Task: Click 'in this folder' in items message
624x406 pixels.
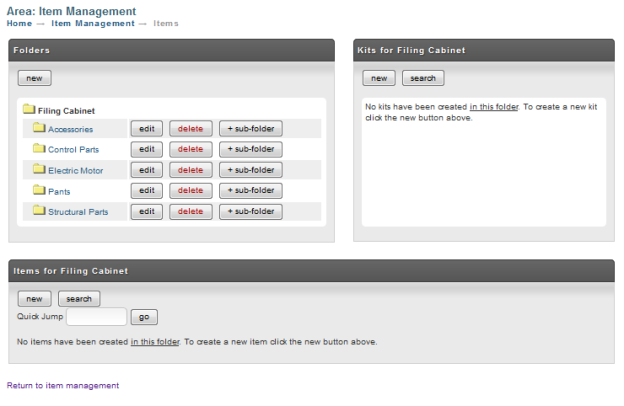Action: point(155,342)
